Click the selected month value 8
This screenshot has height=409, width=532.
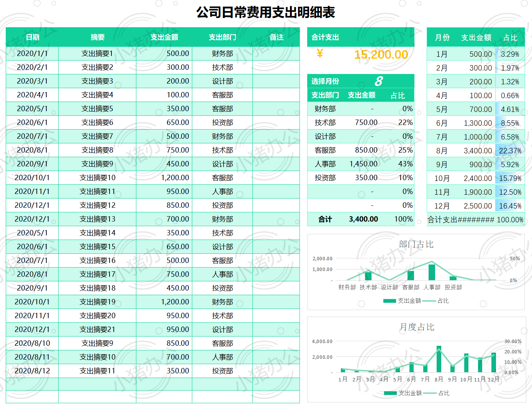[378, 81]
